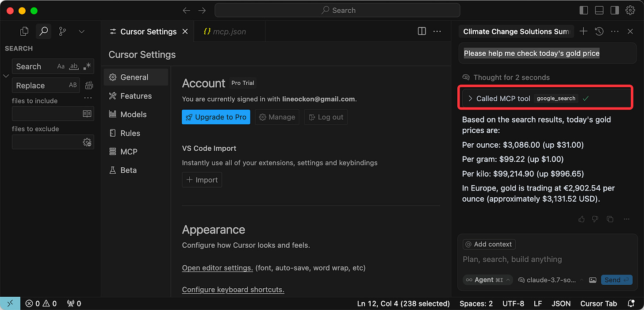
Task: Copy the chat response
Action: point(610,219)
